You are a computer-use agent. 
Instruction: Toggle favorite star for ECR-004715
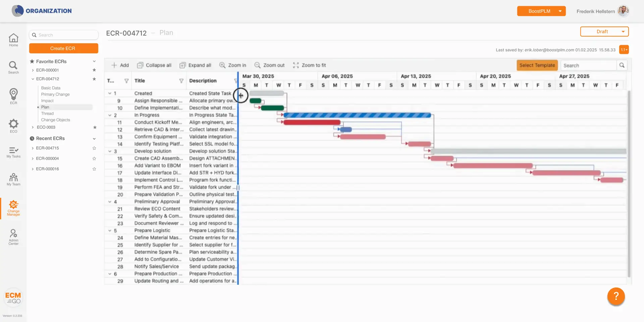point(94,148)
